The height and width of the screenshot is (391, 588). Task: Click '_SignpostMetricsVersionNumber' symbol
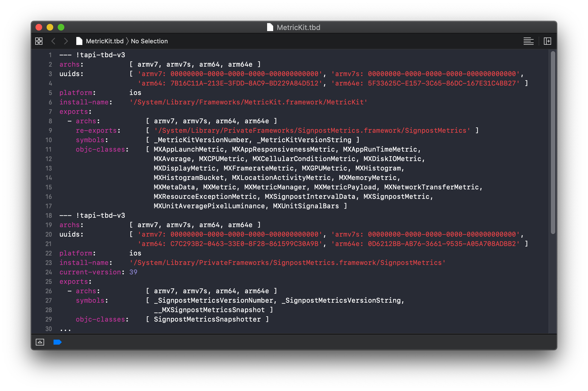(x=214, y=300)
